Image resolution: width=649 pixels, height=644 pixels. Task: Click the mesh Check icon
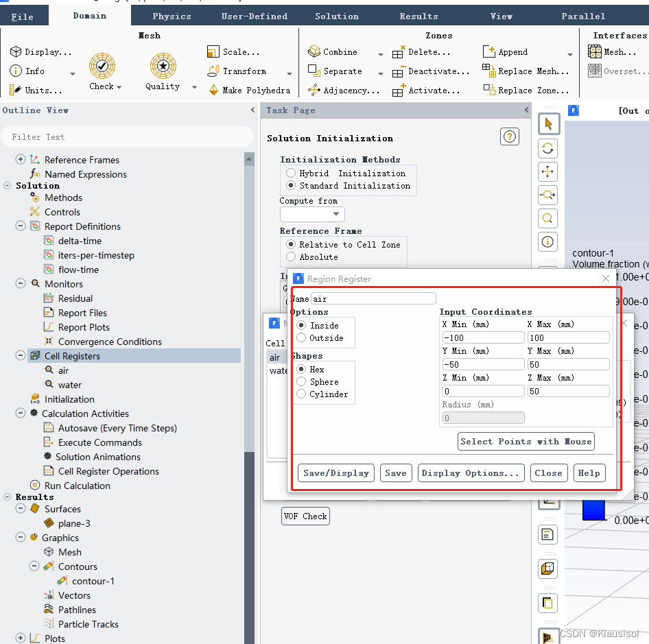coord(102,67)
